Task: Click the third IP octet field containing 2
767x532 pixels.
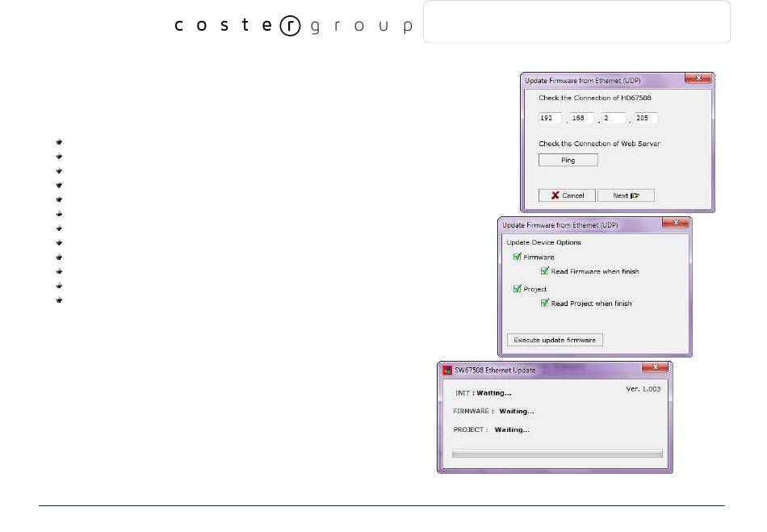Action: (614, 118)
